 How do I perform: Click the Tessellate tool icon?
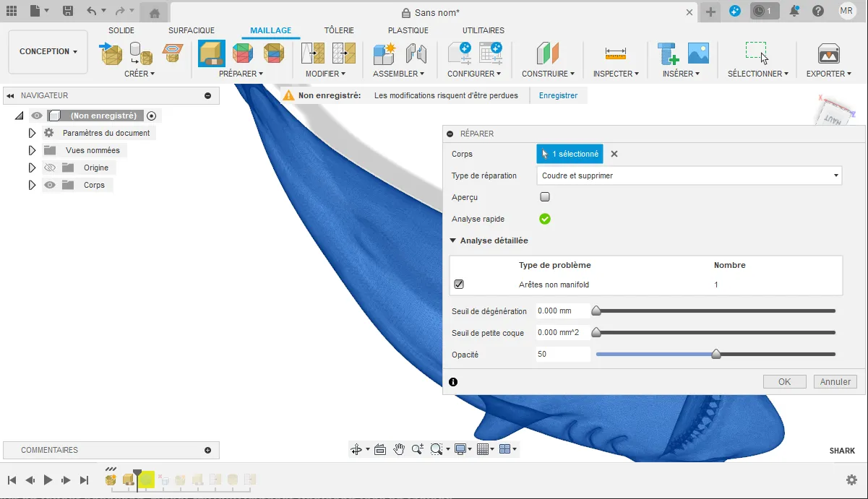(x=141, y=53)
